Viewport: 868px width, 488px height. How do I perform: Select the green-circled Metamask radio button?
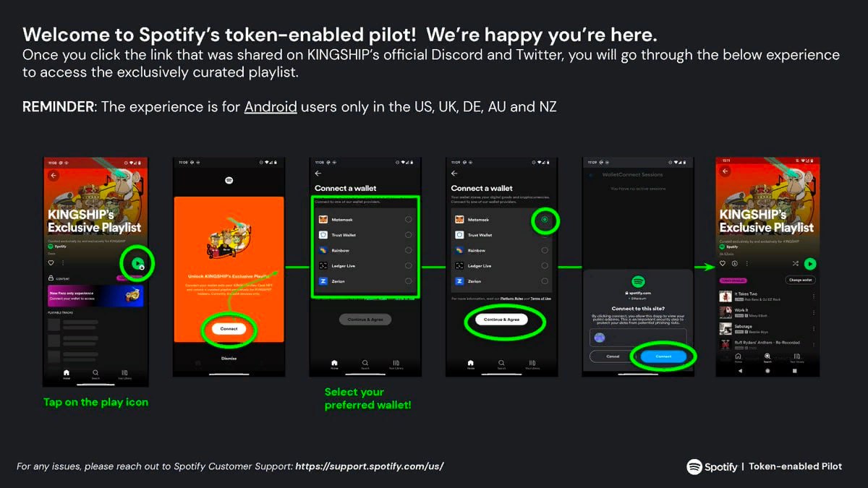[x=545, y=220]
